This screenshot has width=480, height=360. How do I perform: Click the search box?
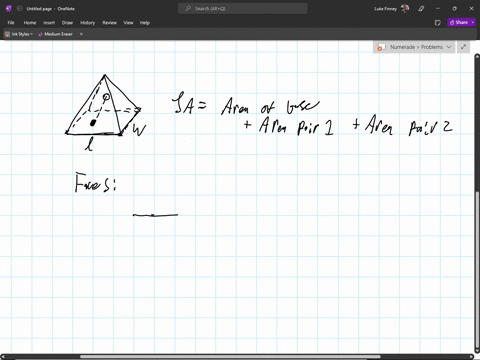[243, 9]
